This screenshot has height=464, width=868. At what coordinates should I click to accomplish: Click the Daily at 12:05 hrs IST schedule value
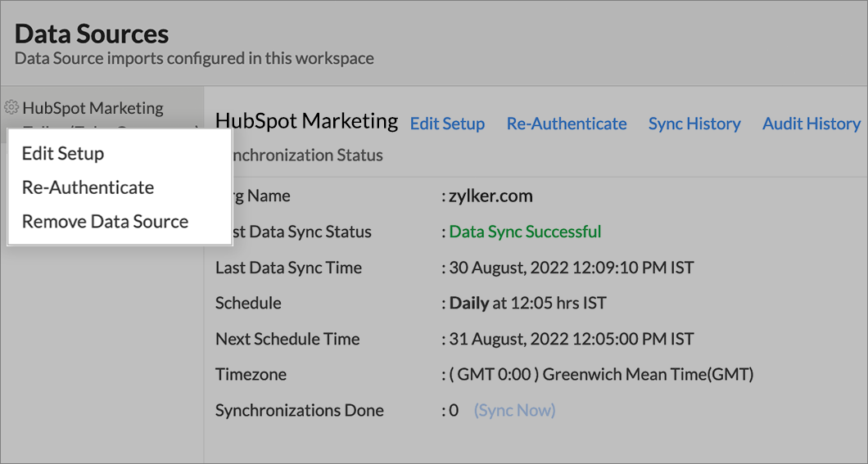coord(527,303)
